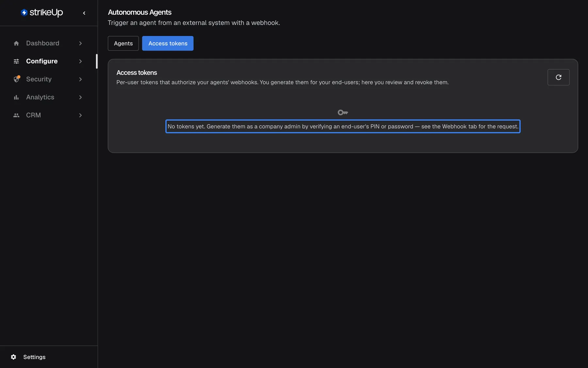
Task: Click the Dashboard home icon
Action: tap(16, 43)
